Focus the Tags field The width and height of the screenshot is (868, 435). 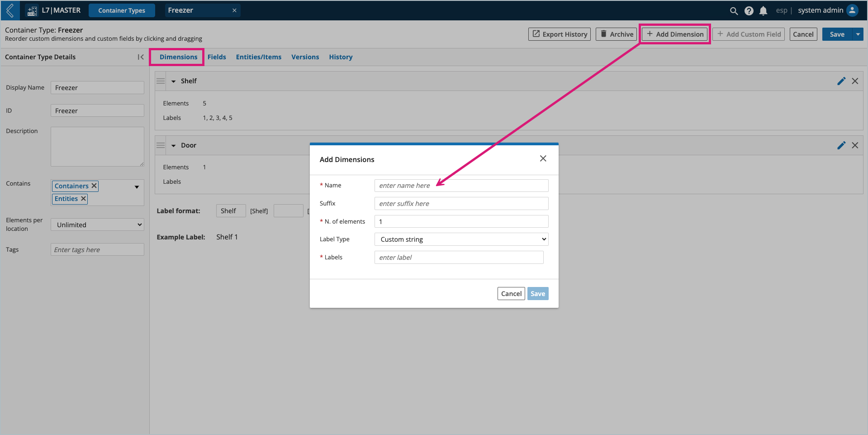coord(97,250)
